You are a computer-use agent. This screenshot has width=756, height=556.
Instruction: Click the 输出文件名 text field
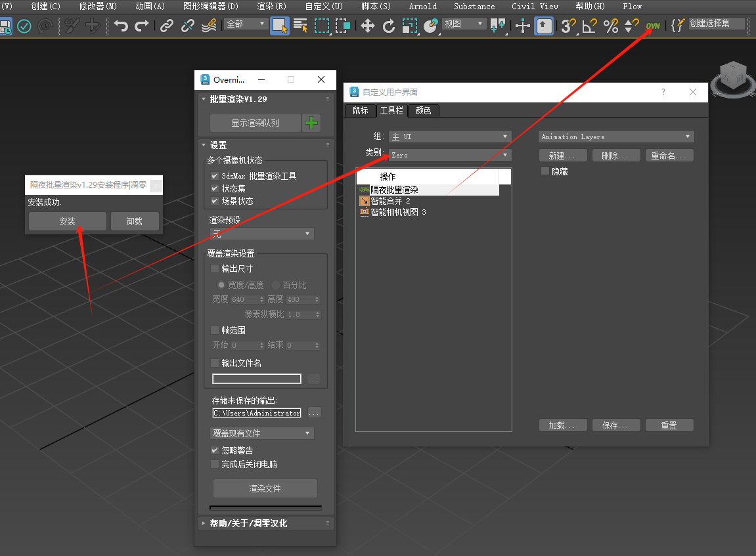point(257,379)
